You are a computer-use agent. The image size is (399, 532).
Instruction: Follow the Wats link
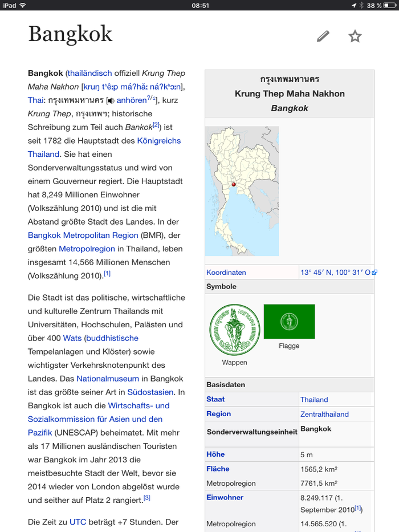[x=72, y=338]
